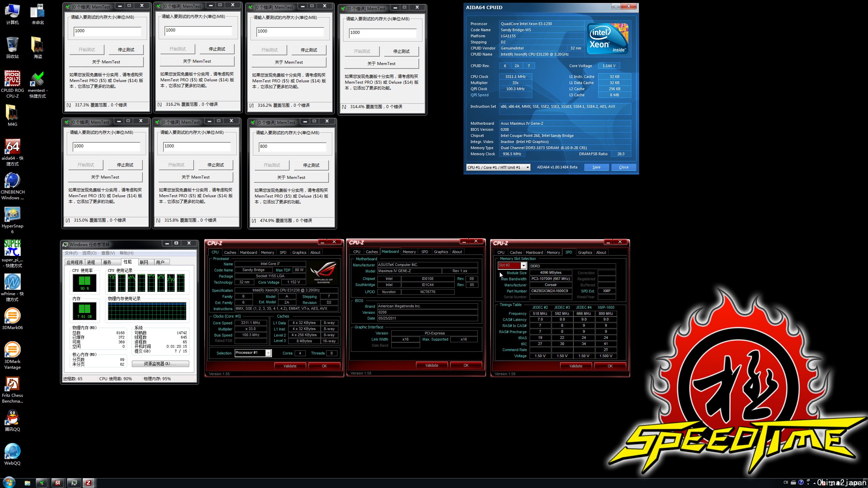Open Memory tab in CPU-Z Mainboard window
Viewport: 868px width, 488px height.
(409, 252)
